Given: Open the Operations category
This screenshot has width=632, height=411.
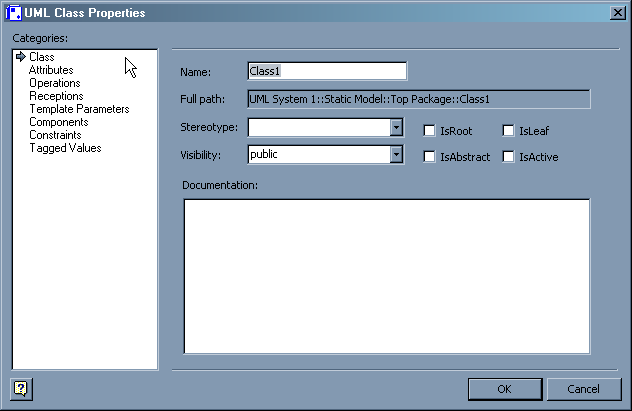Looking at the screenshot, I should point(55,83).
